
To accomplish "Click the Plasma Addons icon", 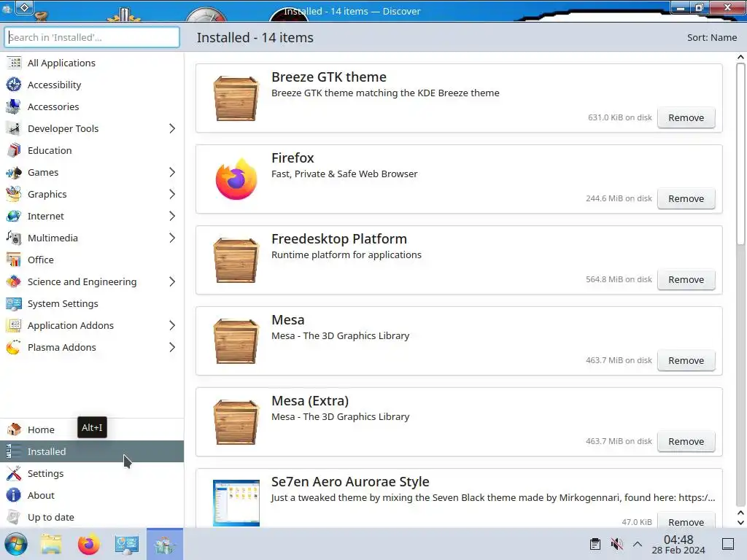I will tap(14, 348).
